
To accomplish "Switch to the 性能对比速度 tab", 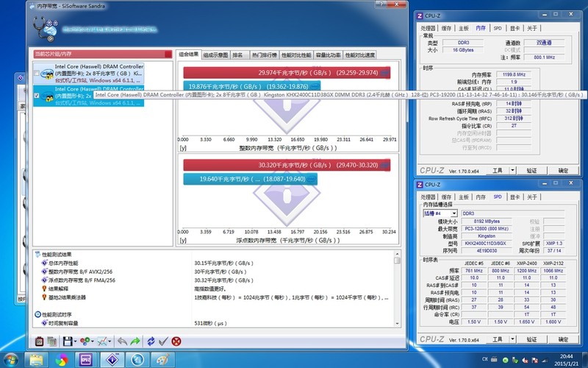I will pos(360,55).
